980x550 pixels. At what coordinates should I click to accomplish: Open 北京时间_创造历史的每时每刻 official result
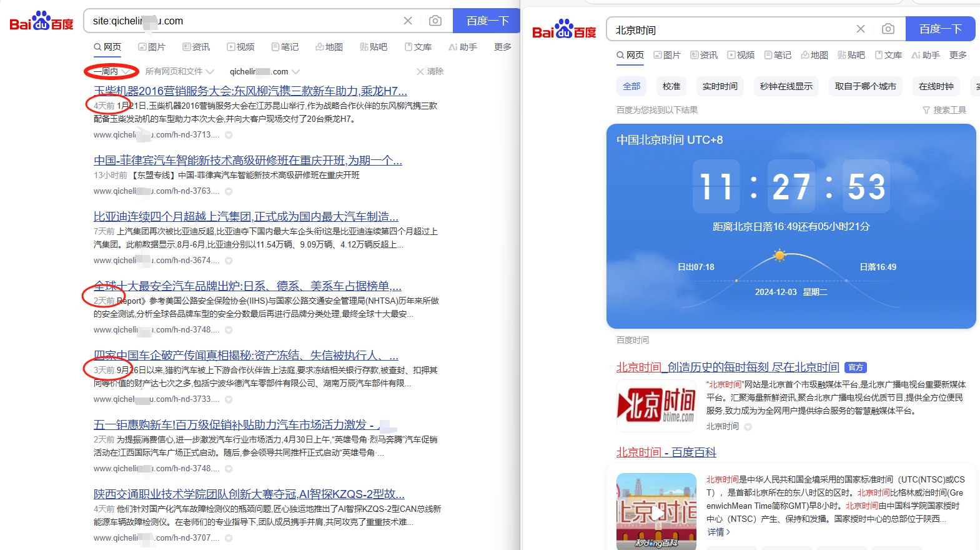(728, 367)
